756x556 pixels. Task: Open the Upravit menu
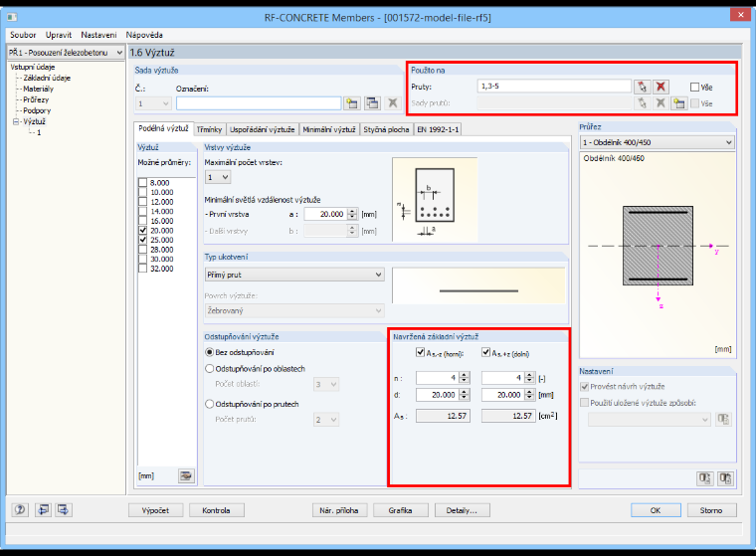pyautogui.click(x=59, y=35)
